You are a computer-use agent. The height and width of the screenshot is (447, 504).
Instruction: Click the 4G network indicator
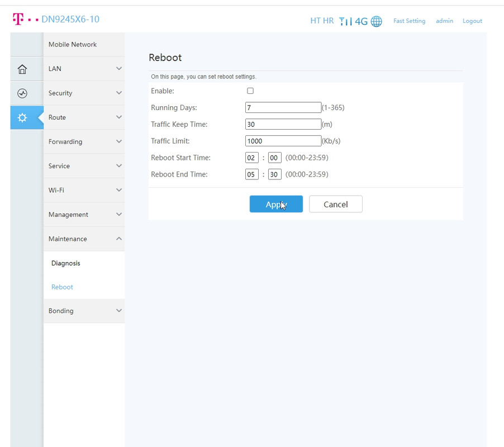click(361, 21)
